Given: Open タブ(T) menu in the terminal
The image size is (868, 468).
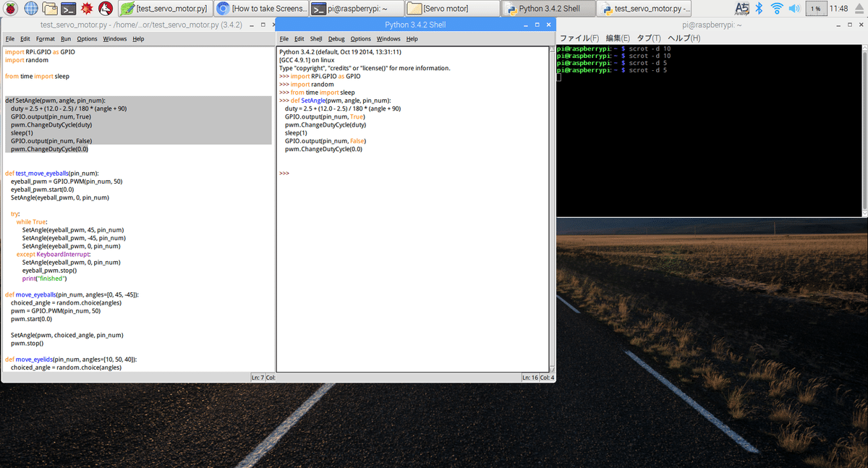Looking at the screenshot, I should pos(647,38).
